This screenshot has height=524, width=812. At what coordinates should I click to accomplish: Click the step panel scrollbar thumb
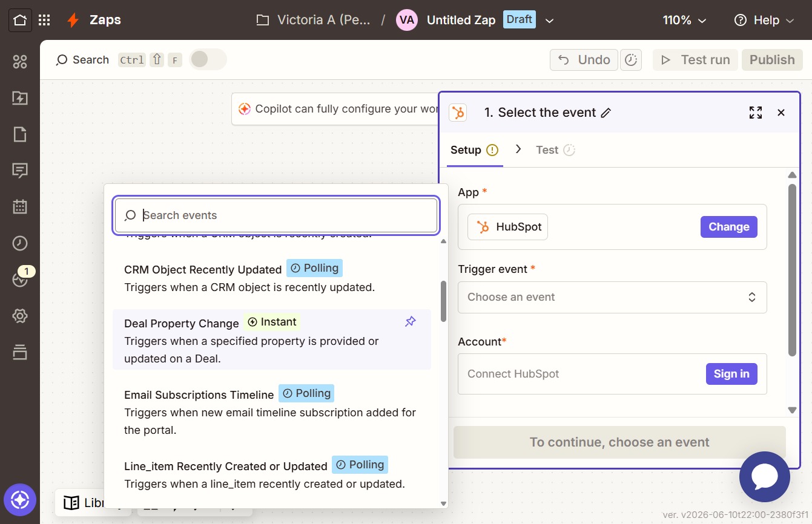[793, 270]
